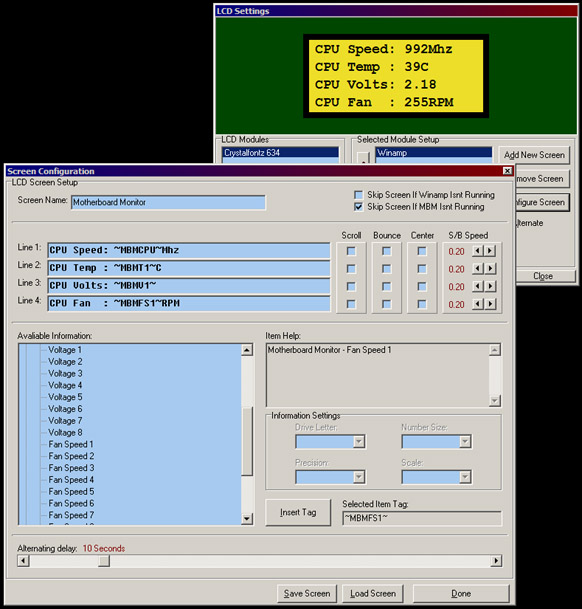This screenshot has width=582, height=609.
Task: Decrease Line 3 S/B speed with left arrow
Action: (x=477, y=286)
